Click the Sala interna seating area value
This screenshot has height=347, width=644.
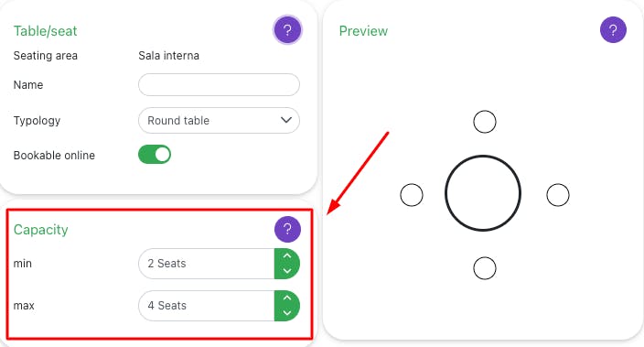(169, 56)
